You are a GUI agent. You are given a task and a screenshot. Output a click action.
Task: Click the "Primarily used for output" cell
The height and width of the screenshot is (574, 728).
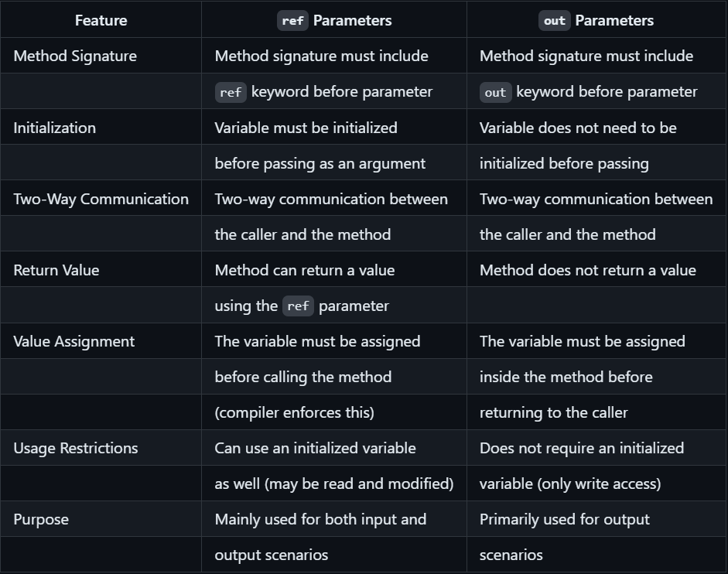565,519
